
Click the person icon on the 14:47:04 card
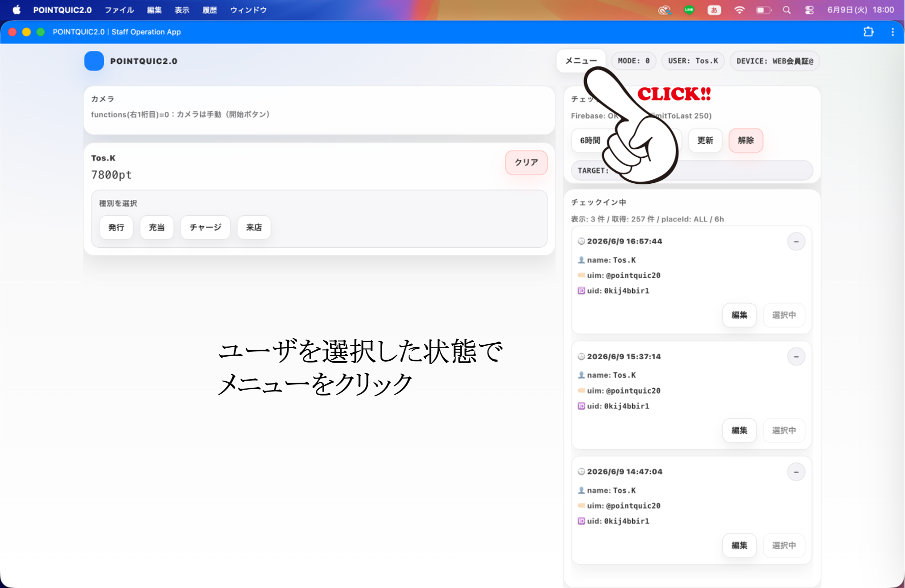581,491
